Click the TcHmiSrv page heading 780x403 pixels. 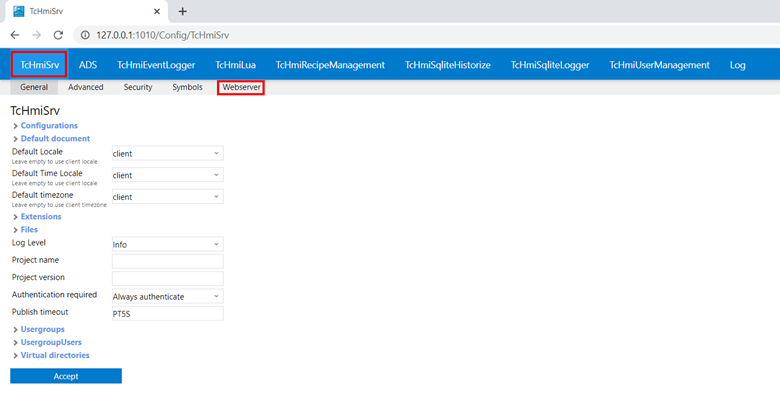click(x=35, y=110)
